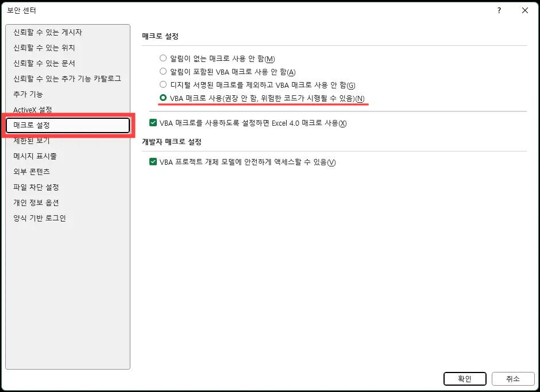540x392 pixels.
Task: Select 추가 기능 in the sidebar
Action: [x=28, y=94]
